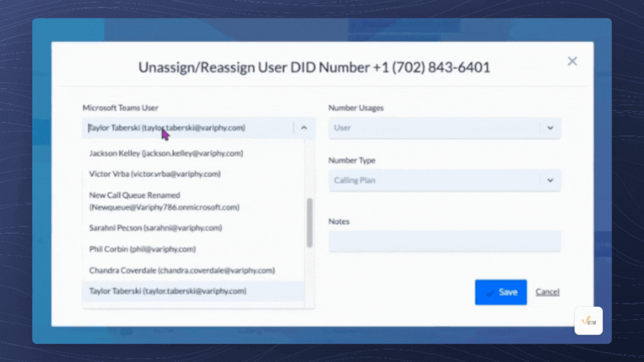Click the user list scrollbar thumb

click(309, 222)
